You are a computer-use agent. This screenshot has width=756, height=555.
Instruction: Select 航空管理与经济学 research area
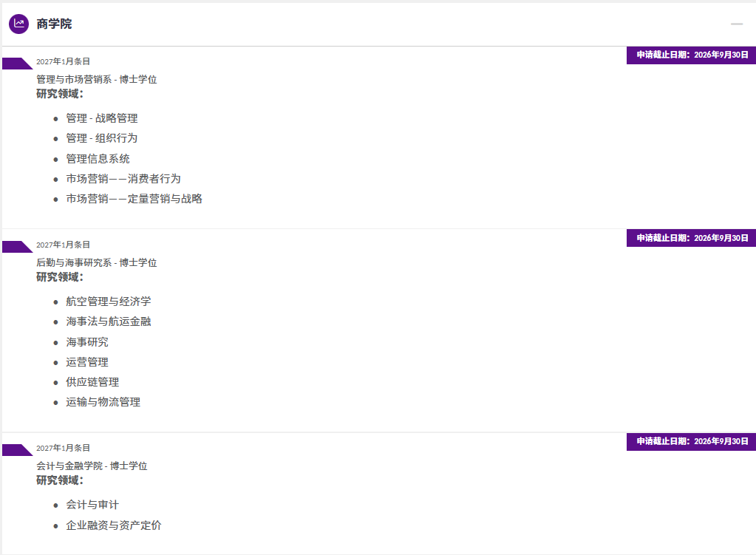pos(109,302)
